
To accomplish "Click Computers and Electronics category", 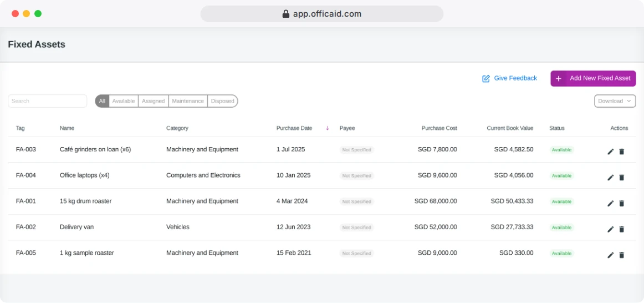I will (203, 175).
